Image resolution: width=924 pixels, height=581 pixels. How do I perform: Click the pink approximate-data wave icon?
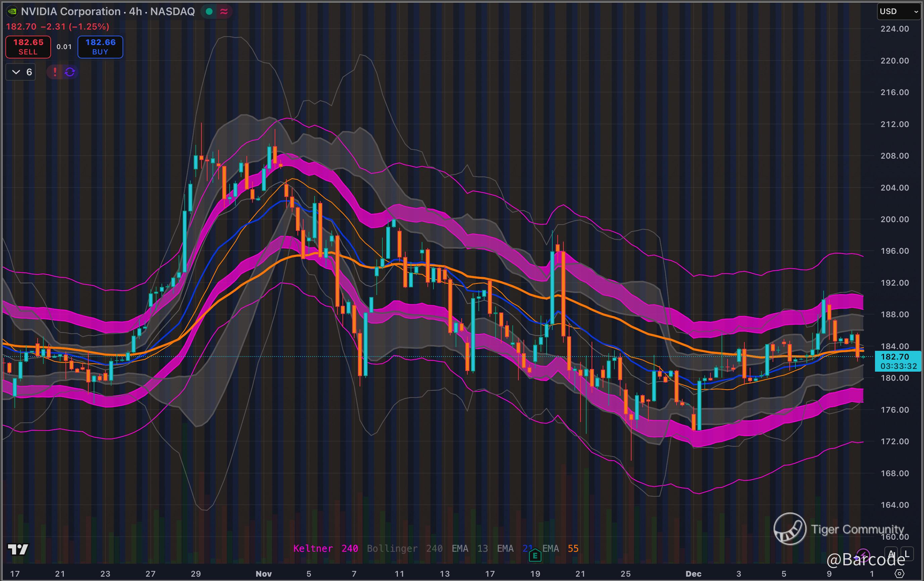coord(224,11)
